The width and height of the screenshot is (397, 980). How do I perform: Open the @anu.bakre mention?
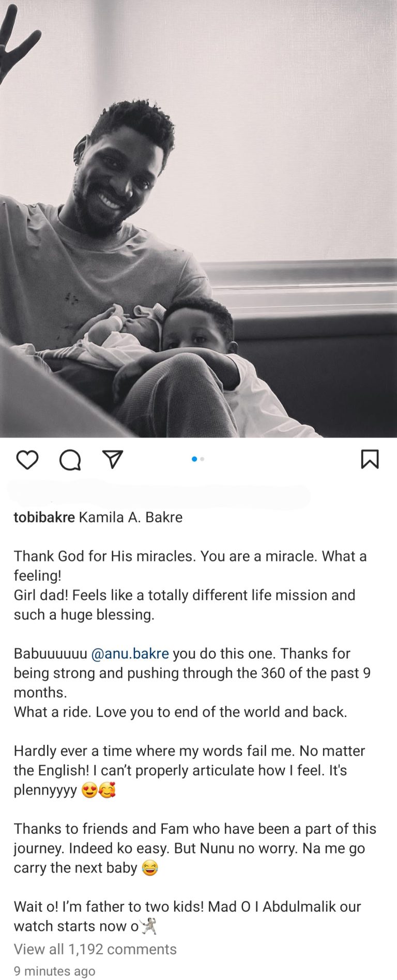pos(130,654)
